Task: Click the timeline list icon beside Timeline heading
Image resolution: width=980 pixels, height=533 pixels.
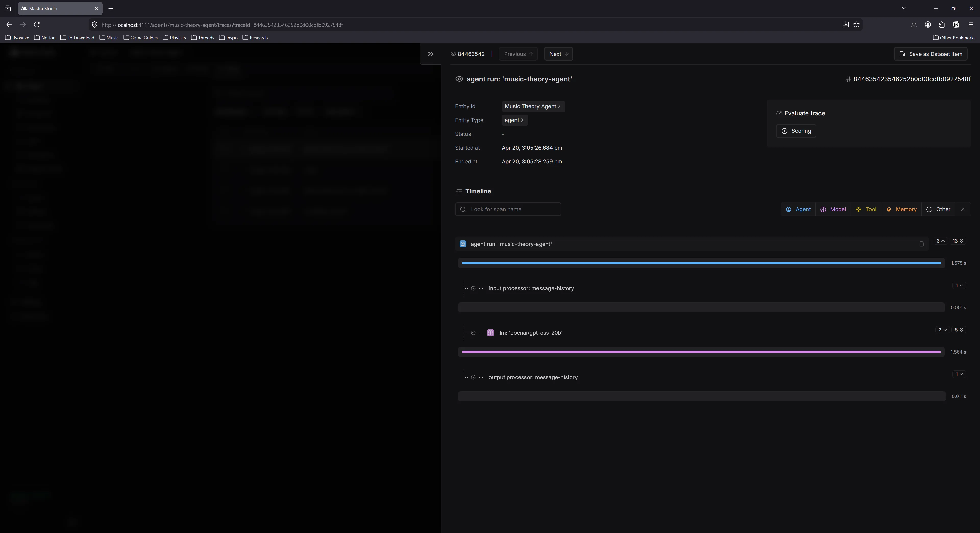Action: click(x=459, y=191)
